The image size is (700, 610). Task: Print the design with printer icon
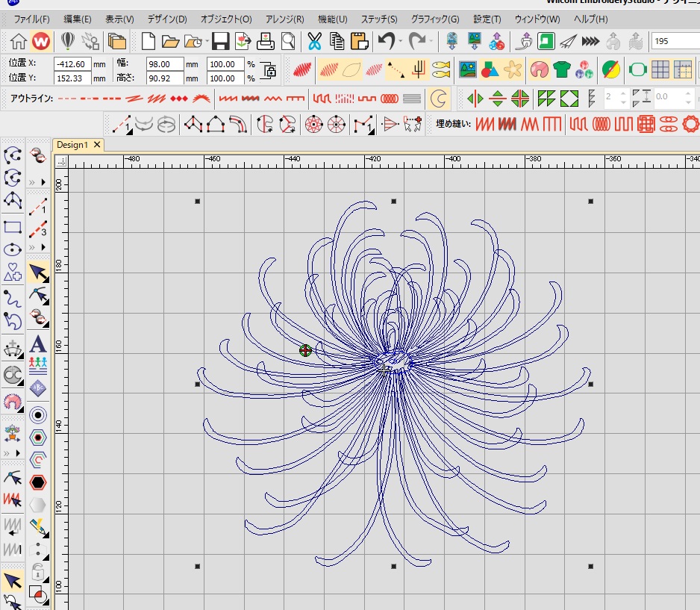(265, 42)
